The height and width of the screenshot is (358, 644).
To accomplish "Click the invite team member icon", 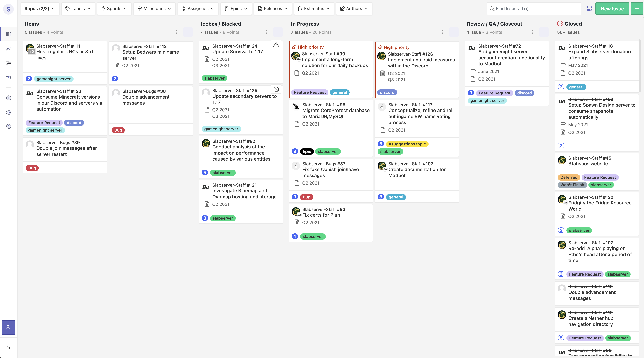I will [8, 327].
